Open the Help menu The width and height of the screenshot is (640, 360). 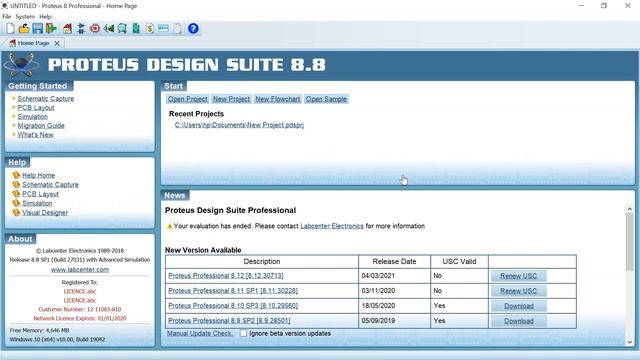tap(45, 17)
